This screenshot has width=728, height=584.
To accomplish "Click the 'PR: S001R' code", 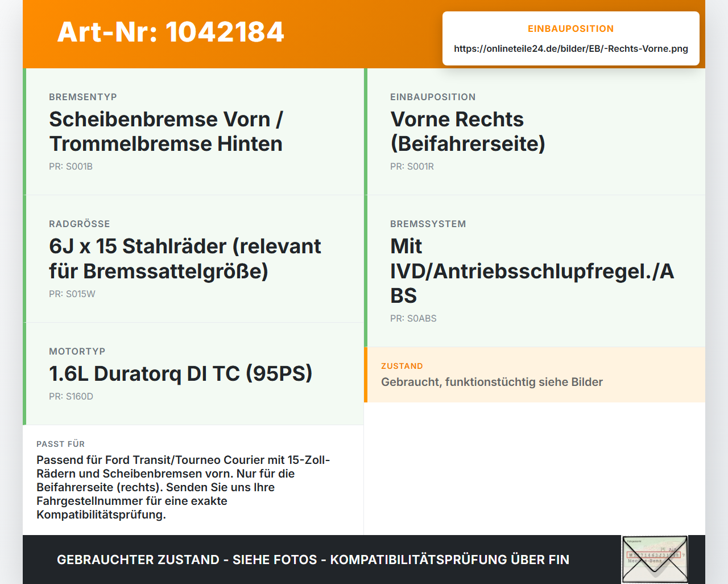I will coord(412,167).
